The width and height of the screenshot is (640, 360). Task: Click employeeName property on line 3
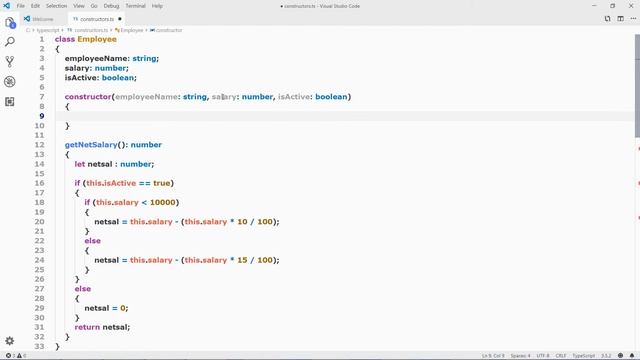point(97,58)
